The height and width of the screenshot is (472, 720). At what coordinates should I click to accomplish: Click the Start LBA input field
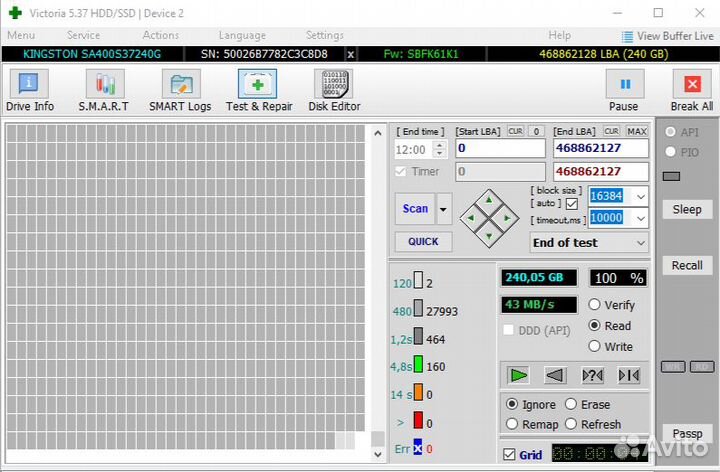[500, 148]
